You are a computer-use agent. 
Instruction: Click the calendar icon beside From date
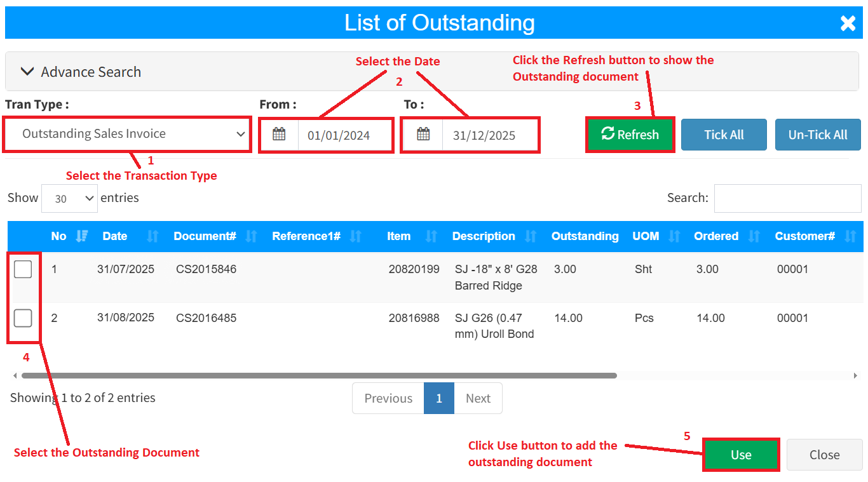coord(279,135)
